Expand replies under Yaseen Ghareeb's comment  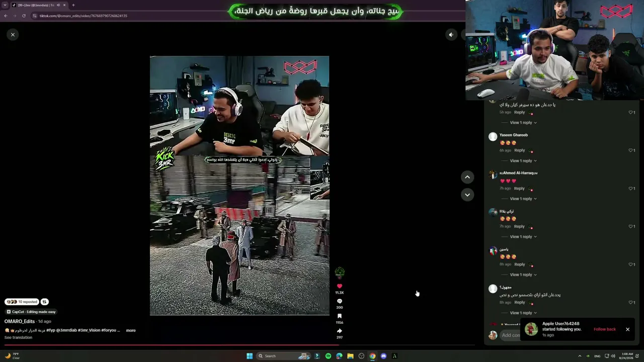(523, 161)
